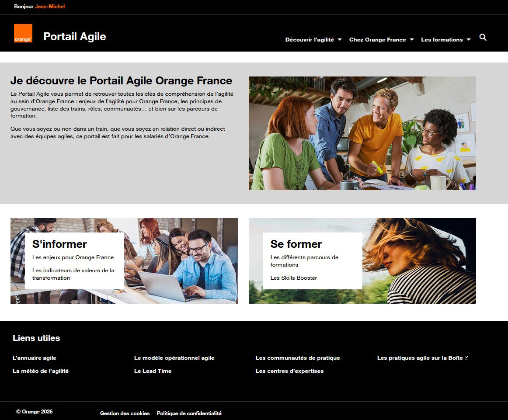Open the Les formations menu
The image size is (508, 420).
pos(442,39)
